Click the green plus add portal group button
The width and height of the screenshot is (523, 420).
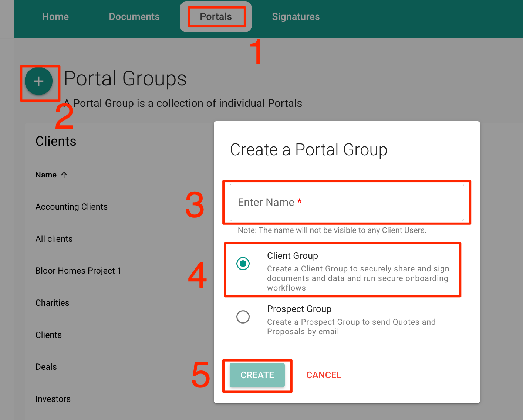[x=39, y=81]
